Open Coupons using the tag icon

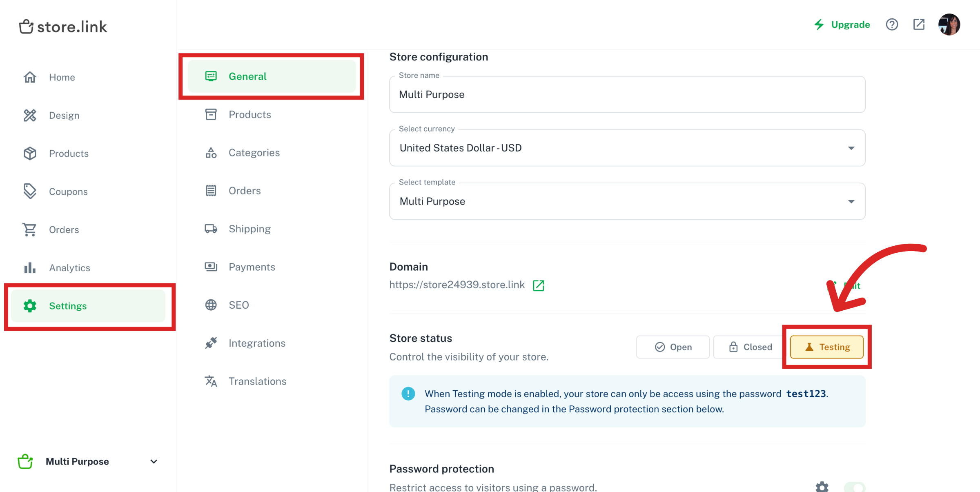click(x=30, y=191)
